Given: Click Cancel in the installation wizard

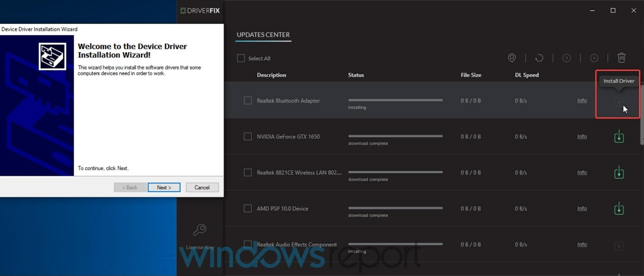Looking at the screenshot, I should (x=202, y=187).
